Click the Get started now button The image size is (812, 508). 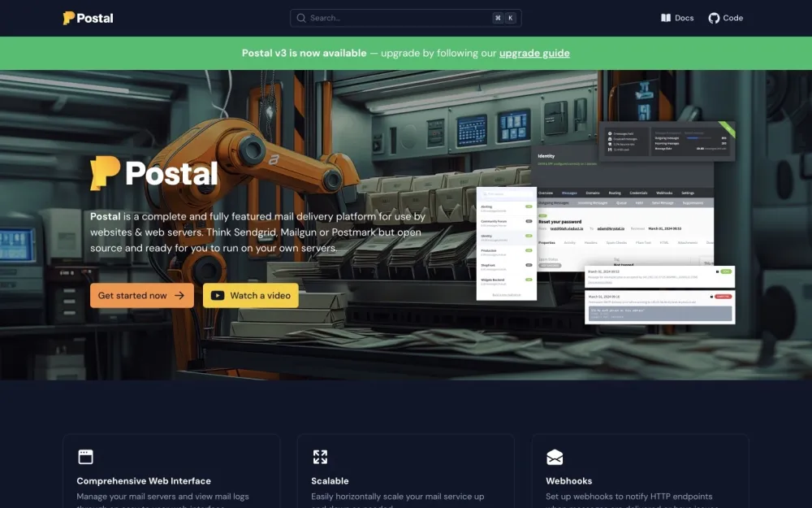[x=141, y=295]
